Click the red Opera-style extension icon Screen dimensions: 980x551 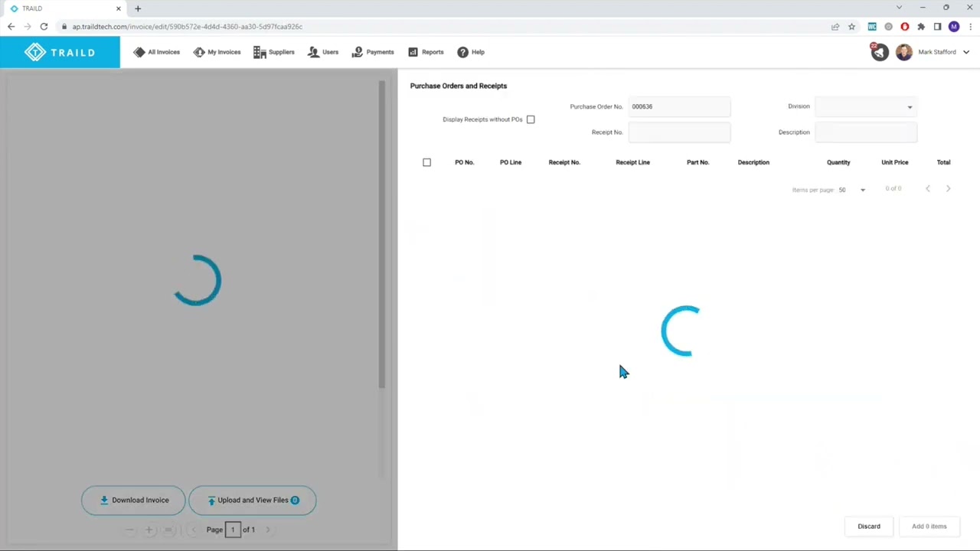click(x=904, y=27)
